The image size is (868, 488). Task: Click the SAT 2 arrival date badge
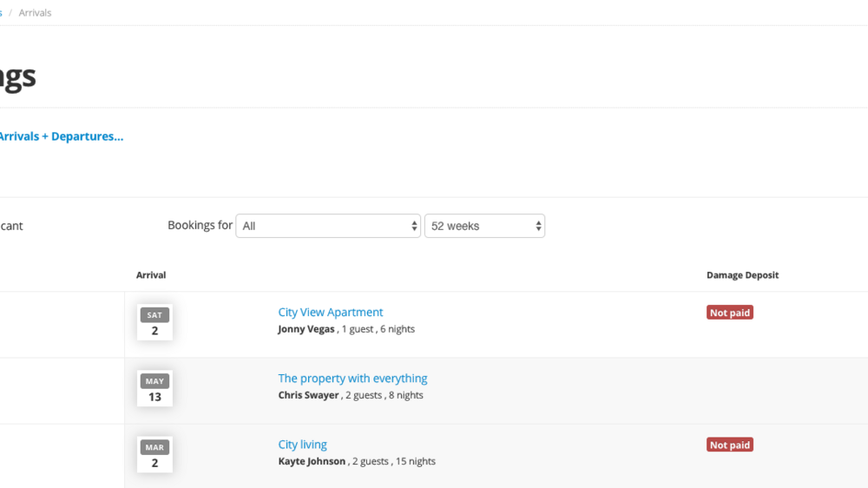pyautogui.click(x=155, y=322)
